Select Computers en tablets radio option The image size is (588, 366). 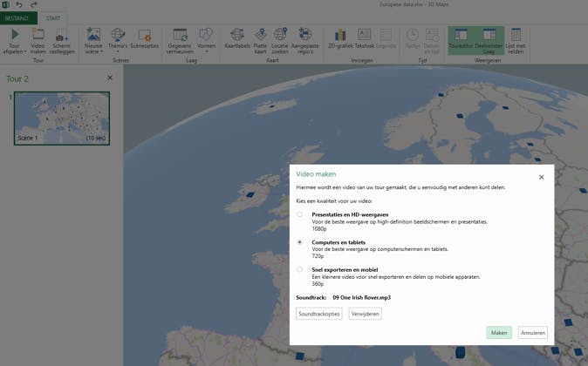pyautogui.click(x=299, y=242)
